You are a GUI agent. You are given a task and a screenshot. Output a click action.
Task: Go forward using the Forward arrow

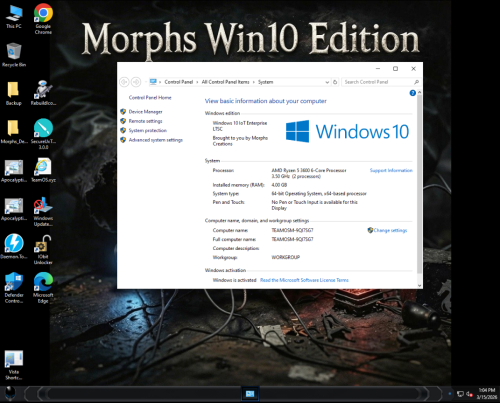(136, 82)
